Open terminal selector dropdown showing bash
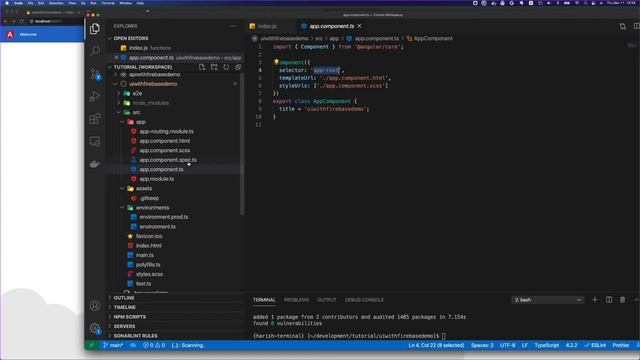This screenshot has height=360, width=640. [x=547, y=300]
